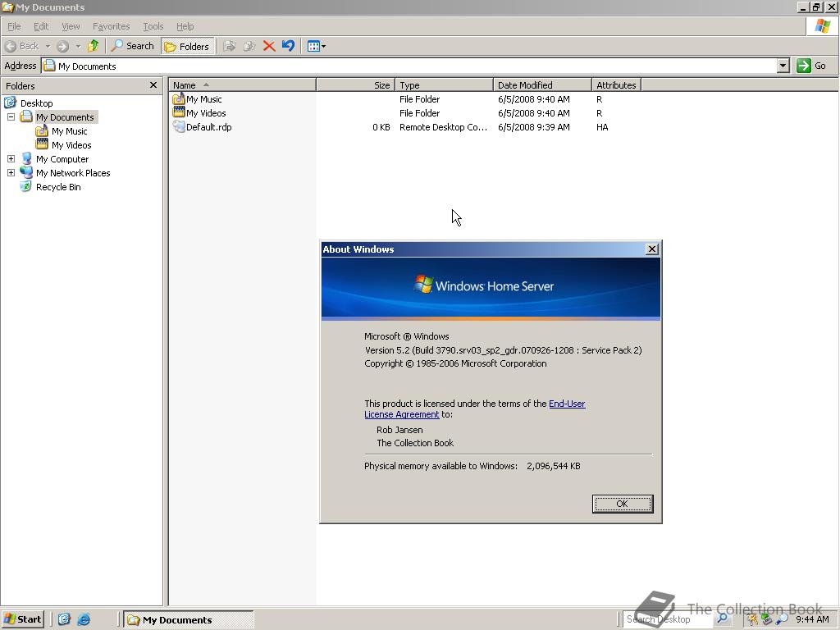The width and height of the screenshot is (840, 630).
Task: Toggle the Folders pane button
Action: [187, 47]
